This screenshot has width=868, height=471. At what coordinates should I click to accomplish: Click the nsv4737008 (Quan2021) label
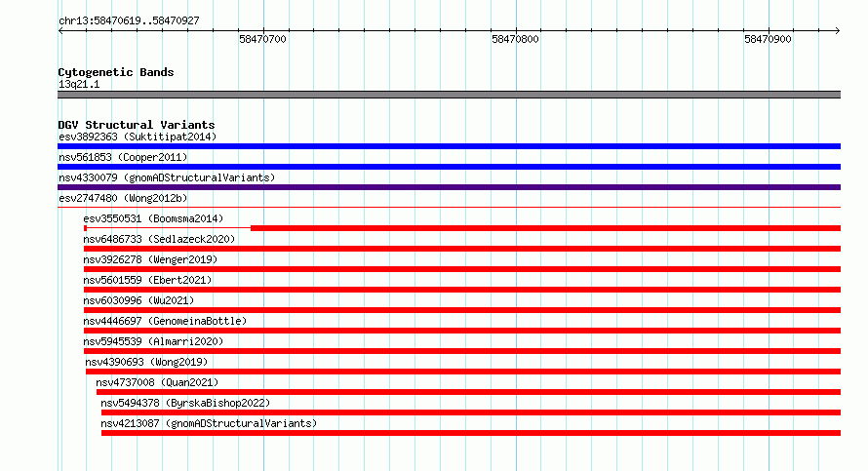pyautogui.click(x=157, y=382)
